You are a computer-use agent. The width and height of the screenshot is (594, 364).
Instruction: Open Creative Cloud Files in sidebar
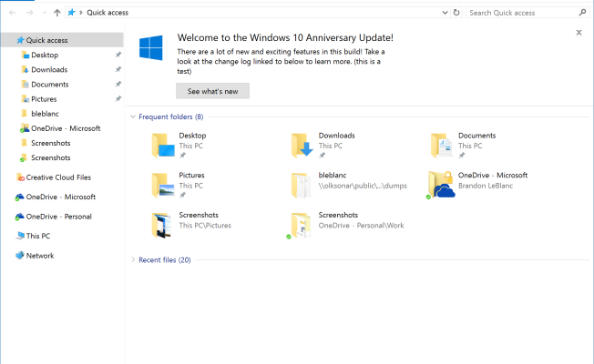click(x=58, y=177)
